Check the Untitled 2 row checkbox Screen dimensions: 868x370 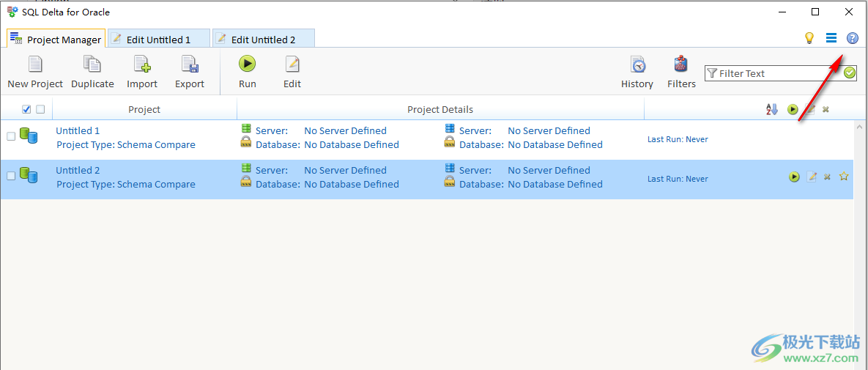pyautogui.click(x=11, y=176)
